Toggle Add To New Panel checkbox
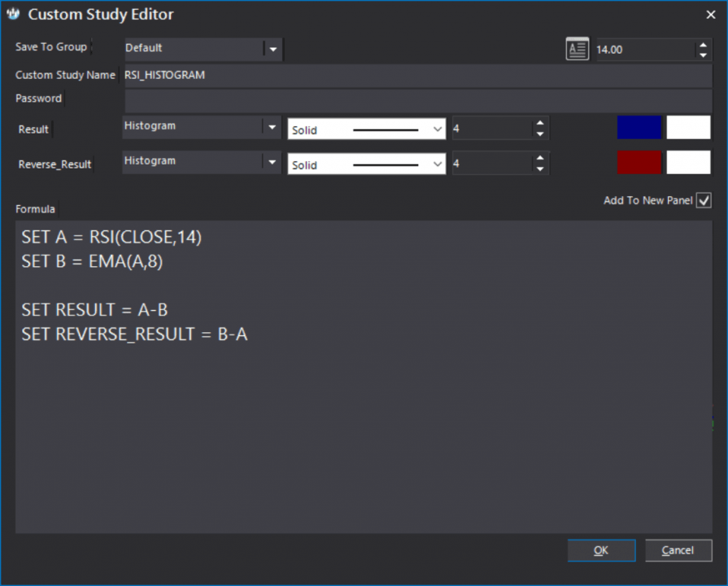 click(x=704, y=200)
